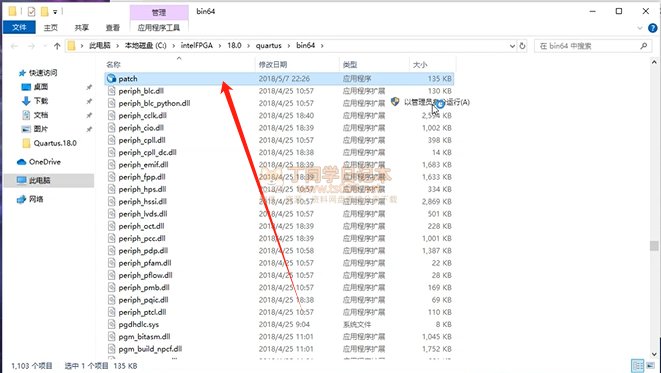Screen dimensions: 661x373
Task: Click the 18.0 breadcrumb segment
Action: [x=234, y=46]
